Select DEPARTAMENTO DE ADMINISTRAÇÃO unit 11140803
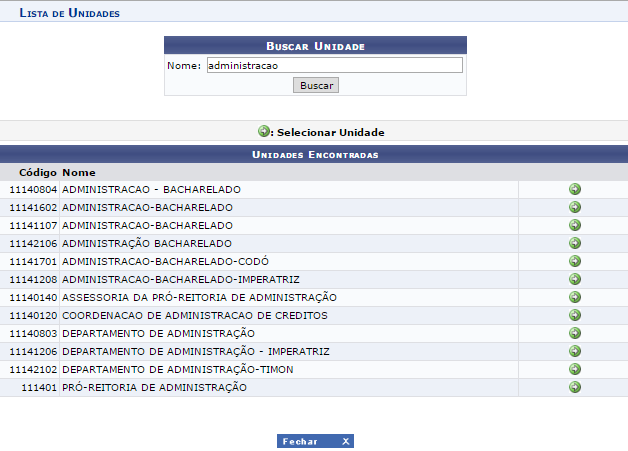This screenshot has width=628, height=451. coord(574,333)
